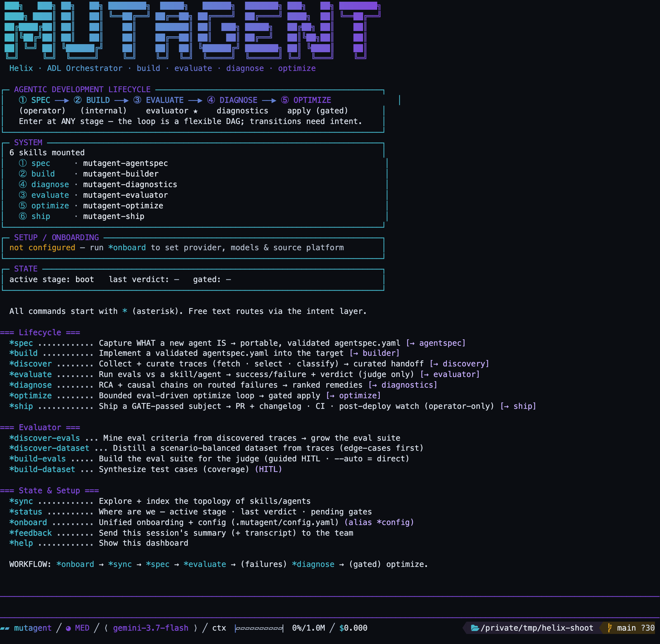Click the [→ discovery] reference
Screen dimensions: 660x644
459,364
